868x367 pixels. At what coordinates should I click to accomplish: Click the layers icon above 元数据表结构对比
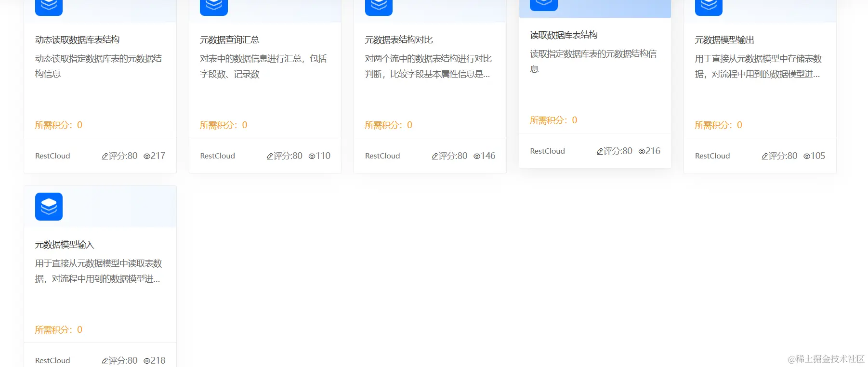[x=379, y=7]
